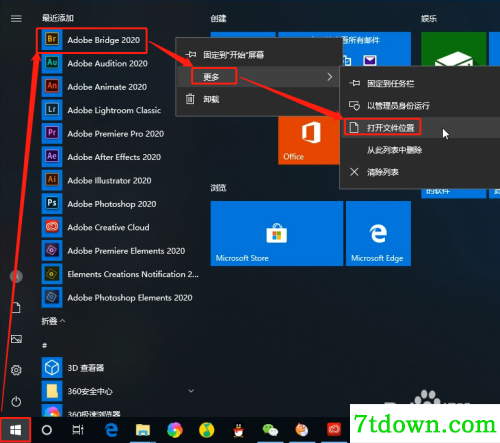Screen dimensions: 500x443
Task: Open the Microsoft Edge tile
Action: (378, 233)
